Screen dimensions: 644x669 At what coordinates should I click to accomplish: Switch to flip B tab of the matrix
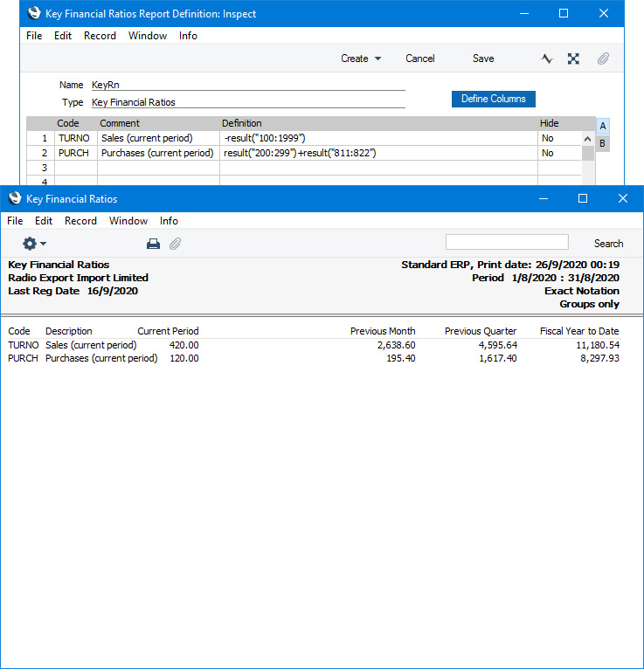[x=602, y=143]
